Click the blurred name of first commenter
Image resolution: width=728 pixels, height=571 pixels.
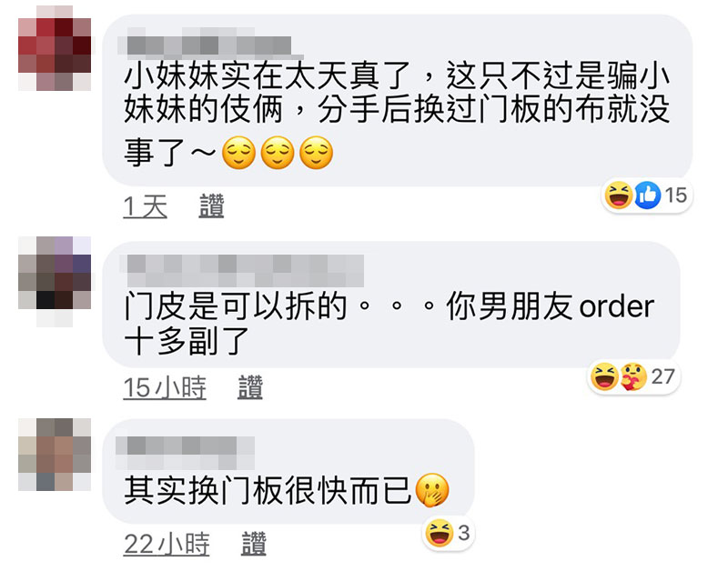point(204,43)
